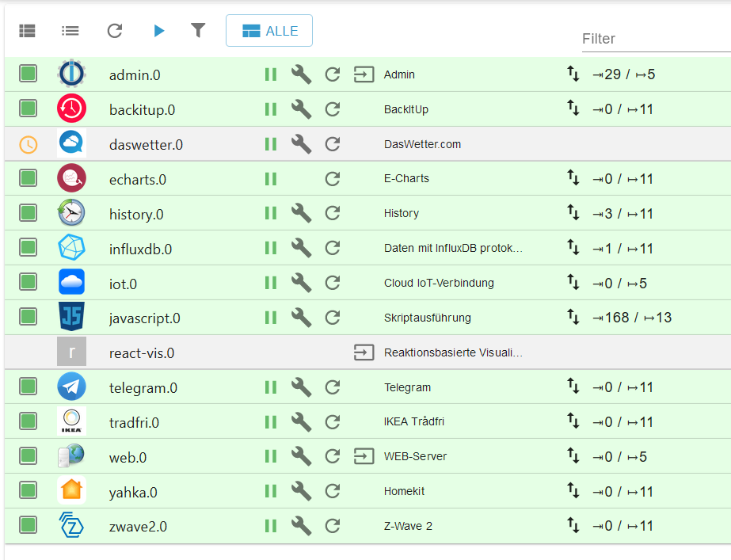Click the reload adapters icon in toolbar
The width and height of the screenshot is (731, 560).
(x=115, y=31)
